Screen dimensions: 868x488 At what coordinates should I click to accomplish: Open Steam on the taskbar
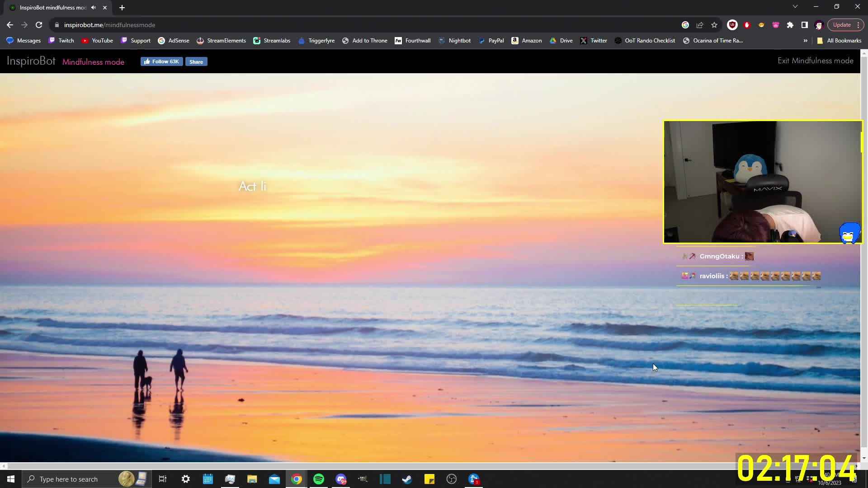(x=407, y=479)
